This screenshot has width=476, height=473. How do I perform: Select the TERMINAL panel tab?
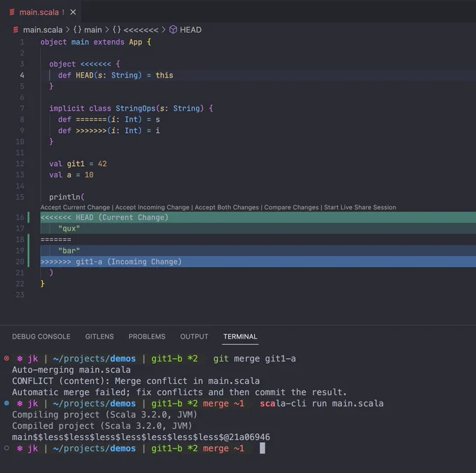[240, 336]
